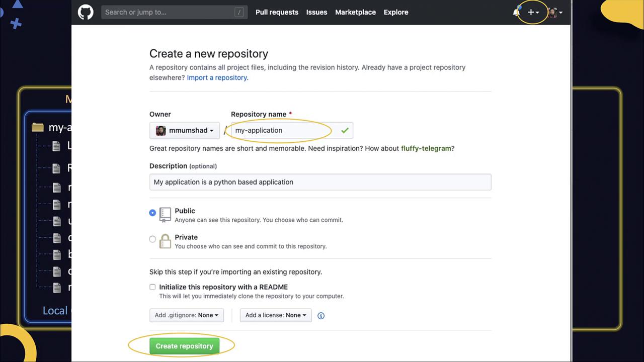Open the plus create-new menu
This screenshot has height=362, width=644.
(533, 12)
